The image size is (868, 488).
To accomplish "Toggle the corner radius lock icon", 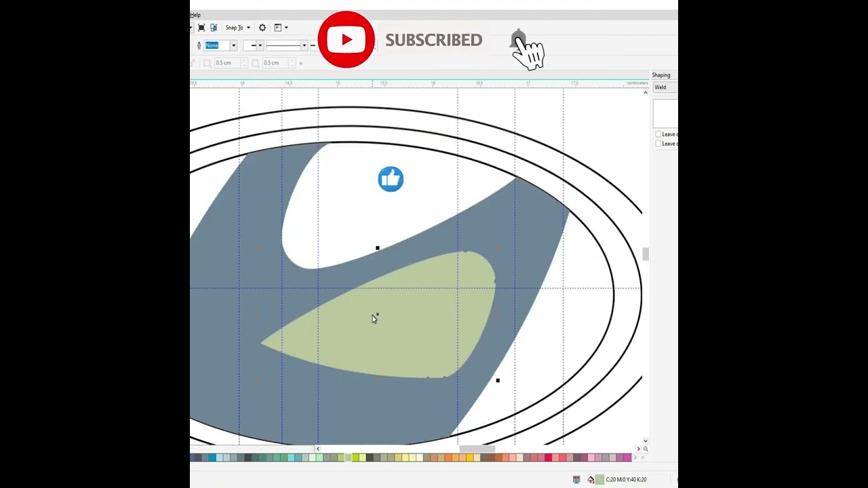I will point(300,63).
